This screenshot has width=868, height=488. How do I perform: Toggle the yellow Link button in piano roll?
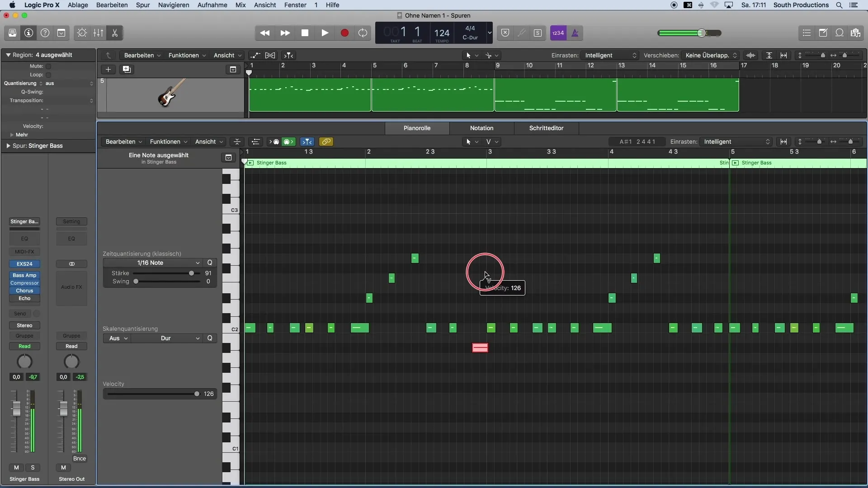[x=326, y=142]
